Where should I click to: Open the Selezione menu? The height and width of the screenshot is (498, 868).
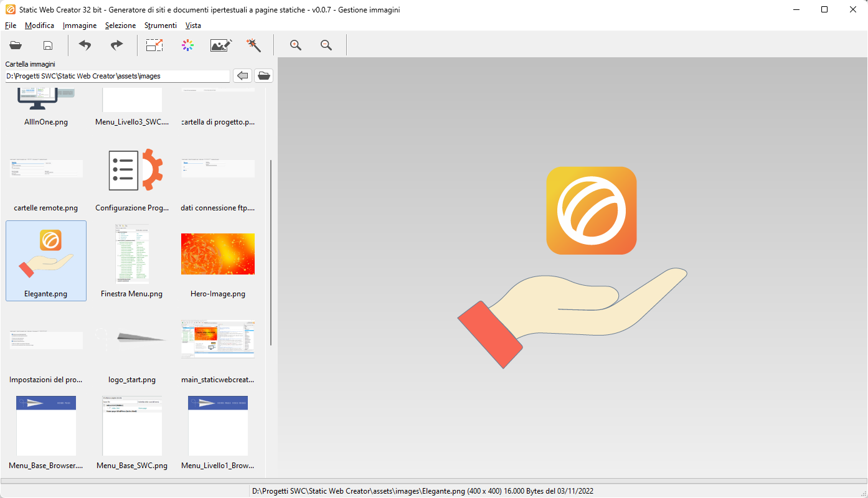(x=120, y=26)
